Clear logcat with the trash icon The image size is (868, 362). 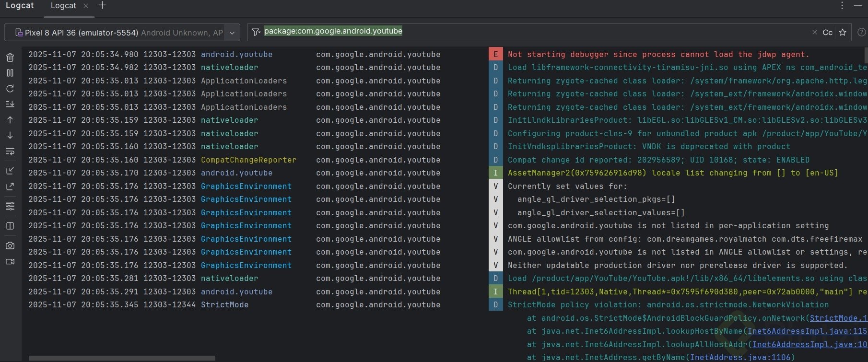coord(10,58)
